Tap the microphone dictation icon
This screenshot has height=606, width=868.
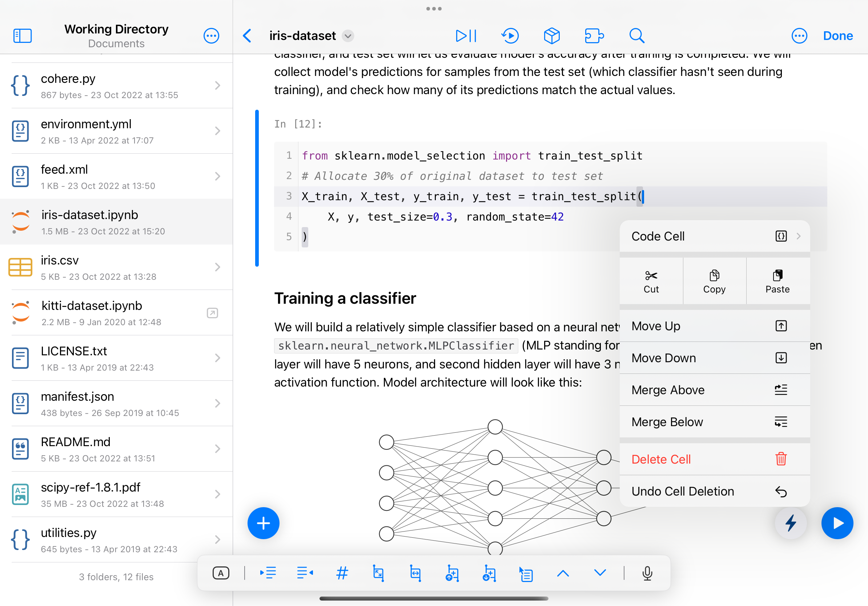click(x=647, y=573)
